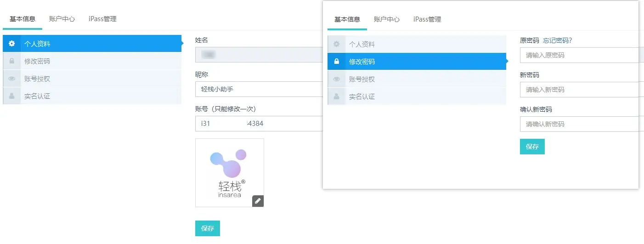Click the lock icon beside 修改密码 in the left panel
644x244 pixels.
(x=12, y=61)
